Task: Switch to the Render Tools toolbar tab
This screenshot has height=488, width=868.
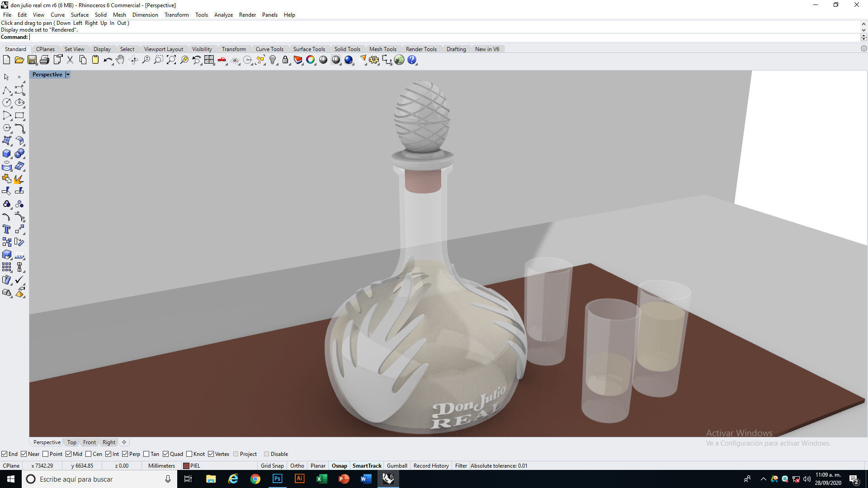Action: 421,49
